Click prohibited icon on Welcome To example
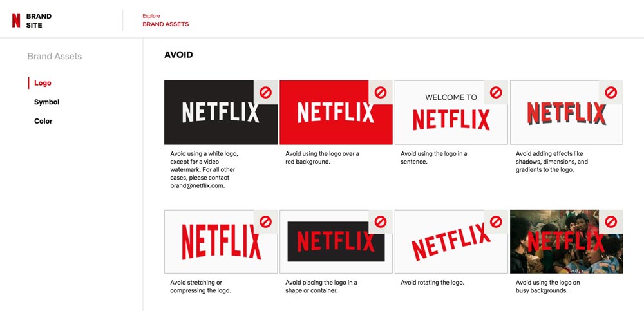644x311 pixels. (x=496, y=92)
